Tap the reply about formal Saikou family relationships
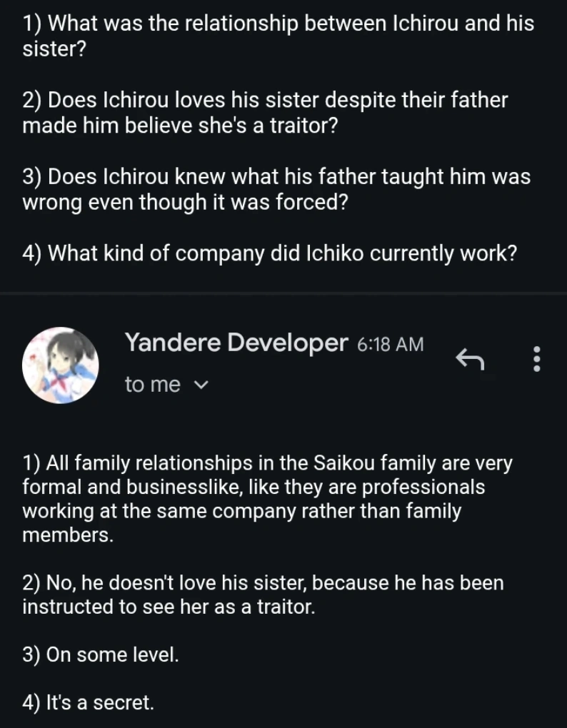567x728 pixels. pyautogui.click(x=267, y=499)
